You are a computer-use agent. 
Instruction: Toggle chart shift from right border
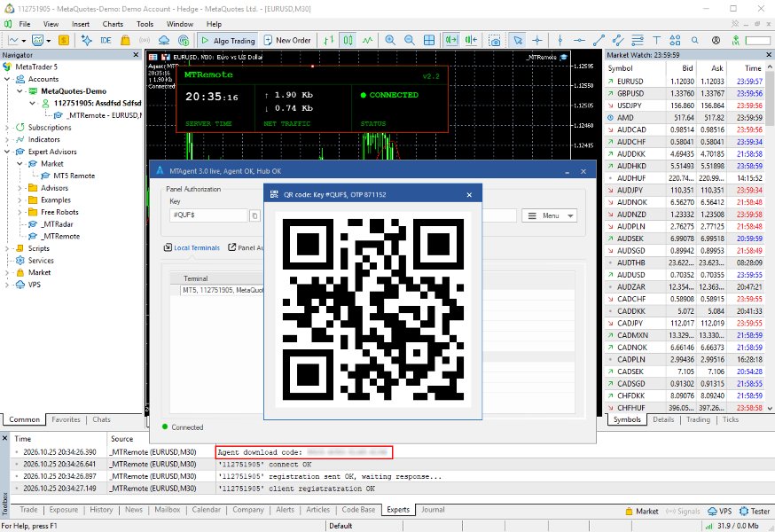click(471, 40)
